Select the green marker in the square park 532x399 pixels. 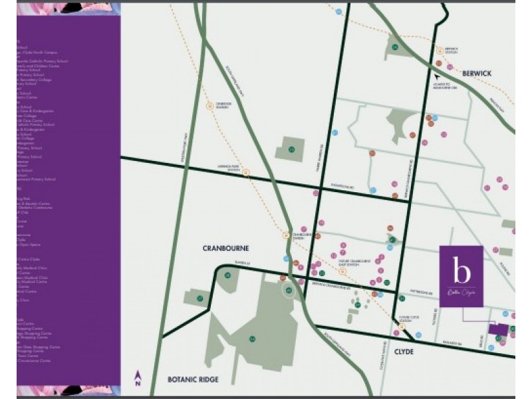coord(291,150)
